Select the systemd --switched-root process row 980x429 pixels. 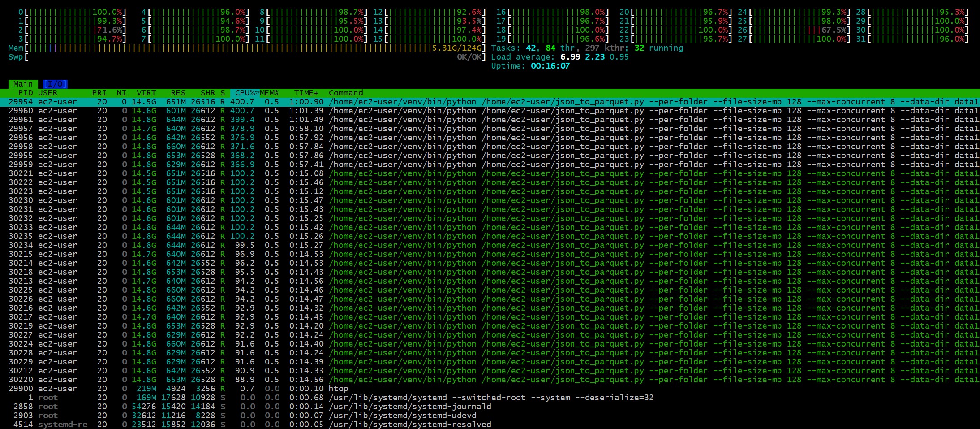(490, 398)
